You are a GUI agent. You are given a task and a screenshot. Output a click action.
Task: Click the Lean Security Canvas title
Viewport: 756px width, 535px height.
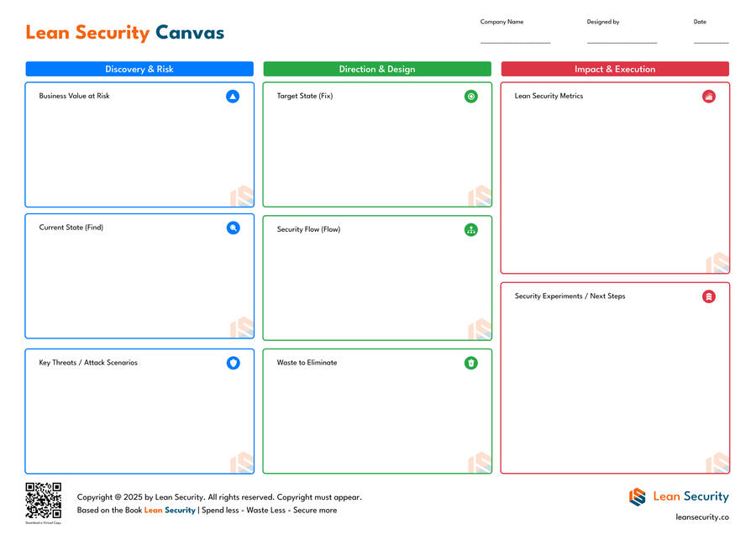pyautogui.click(x=124, y=33)
